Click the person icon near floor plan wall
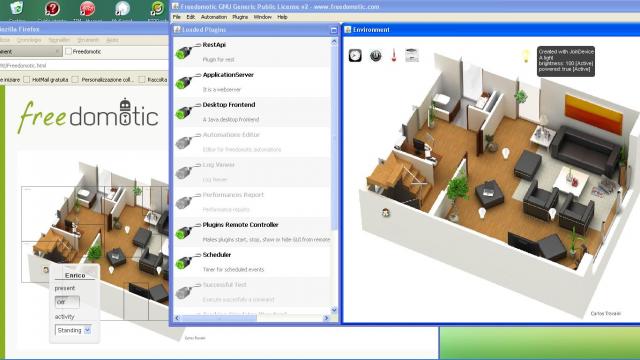The height and width of the screenshot is (360, 640). click(386, 212)
